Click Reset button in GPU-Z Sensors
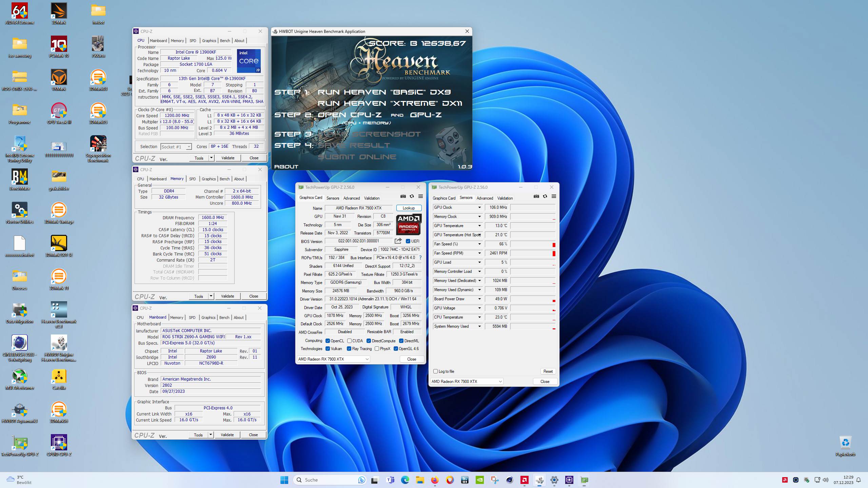This screenshot has height=488, width=868. tap(548, 371)
